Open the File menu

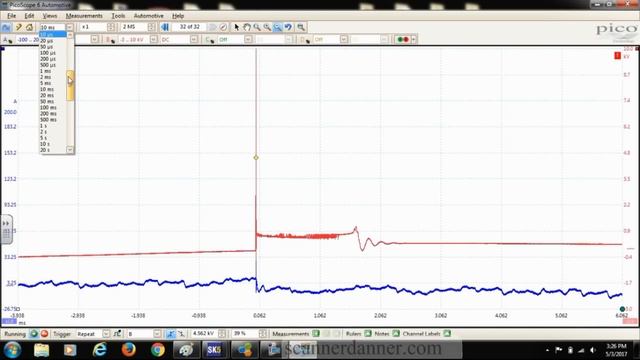11,16
